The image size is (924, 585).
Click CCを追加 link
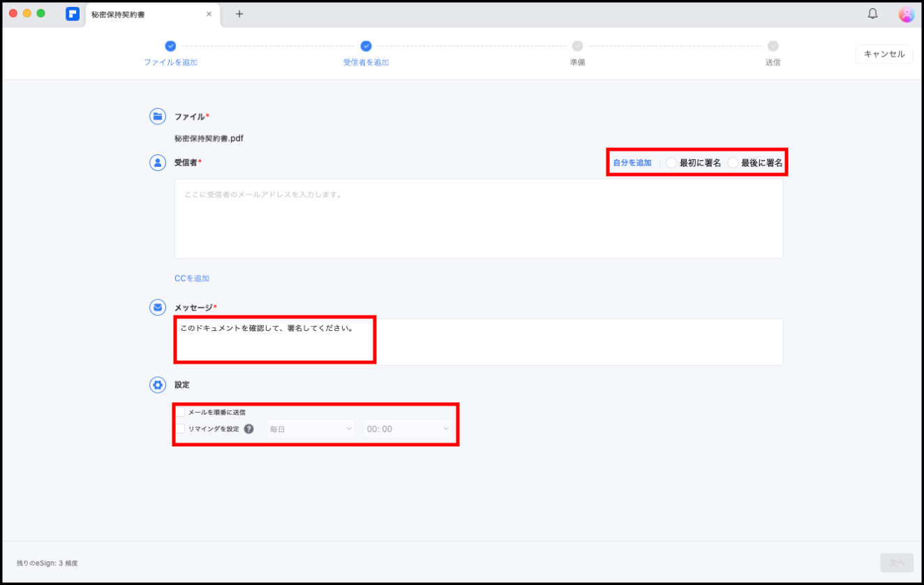pyautogui.click(x=192, y=278)
